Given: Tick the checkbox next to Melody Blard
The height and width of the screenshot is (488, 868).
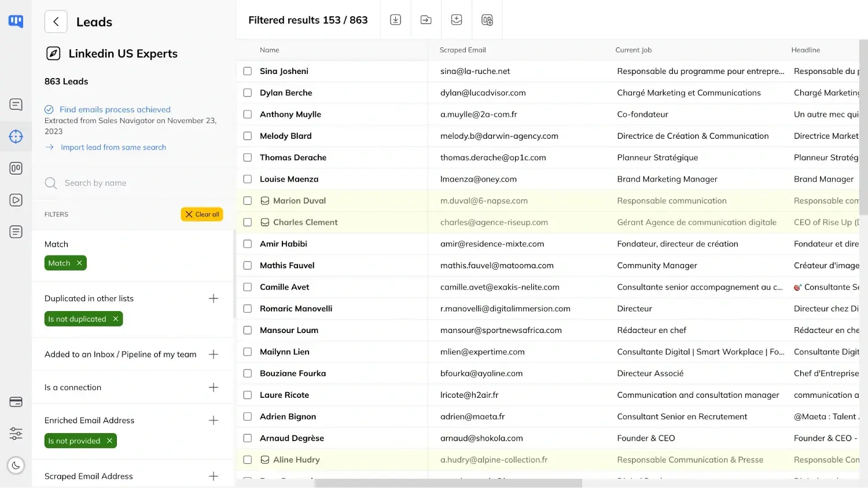Looking at the screenshot, I should tap(248, 136).
